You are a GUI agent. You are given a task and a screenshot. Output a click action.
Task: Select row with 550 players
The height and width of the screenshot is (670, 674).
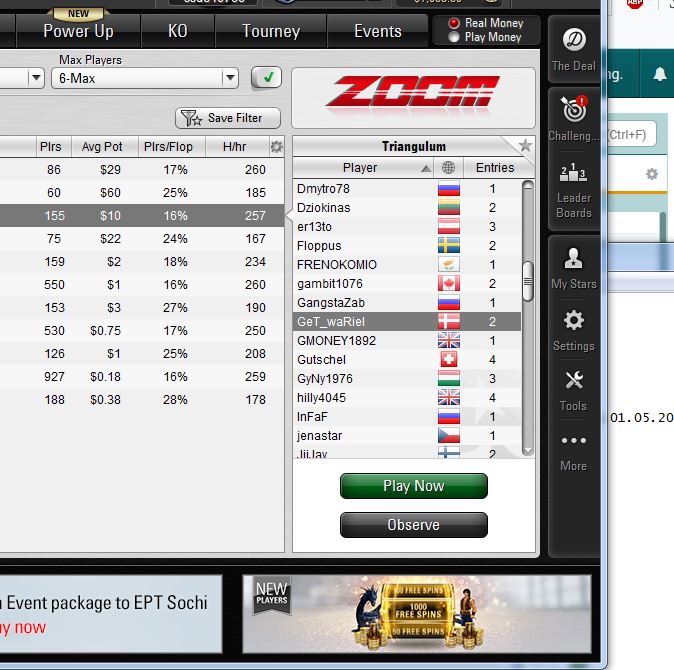coord(142,285)
